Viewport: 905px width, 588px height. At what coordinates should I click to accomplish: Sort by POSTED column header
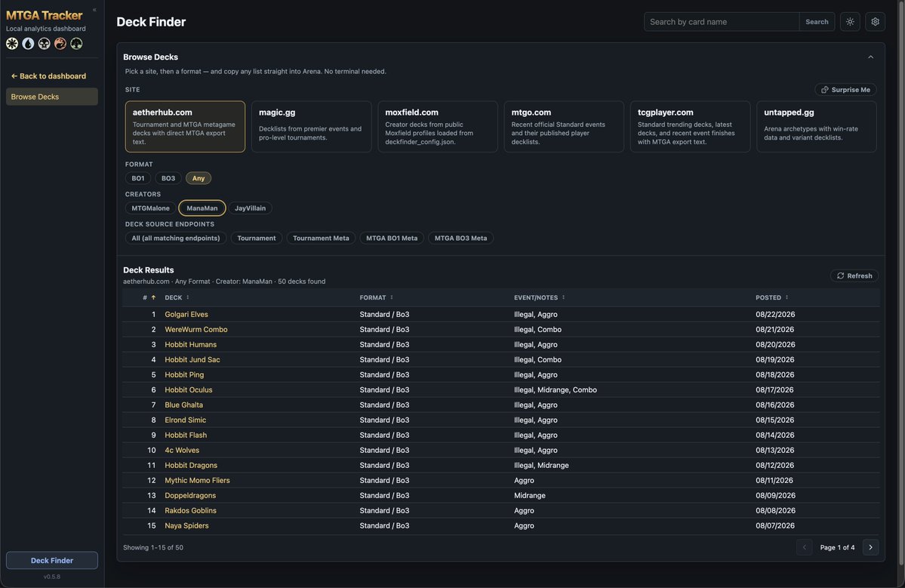point(771,297)
